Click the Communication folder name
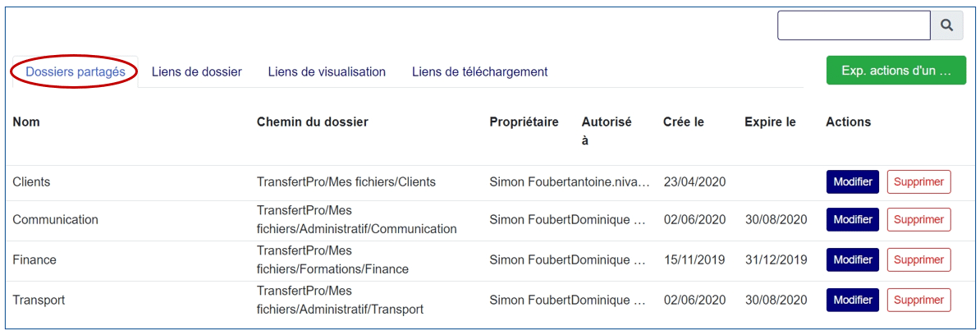 (55, 219)
